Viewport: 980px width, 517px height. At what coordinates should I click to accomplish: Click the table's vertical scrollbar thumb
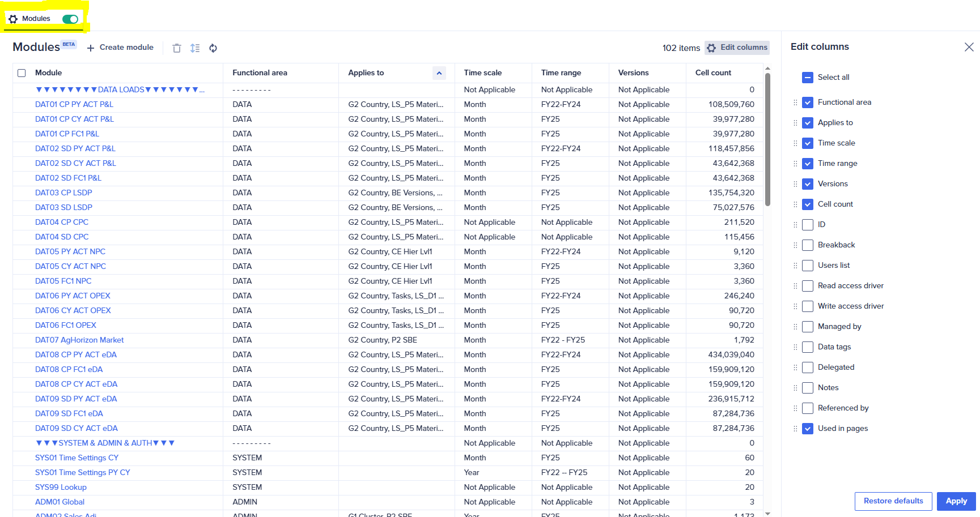coord(767,139)
